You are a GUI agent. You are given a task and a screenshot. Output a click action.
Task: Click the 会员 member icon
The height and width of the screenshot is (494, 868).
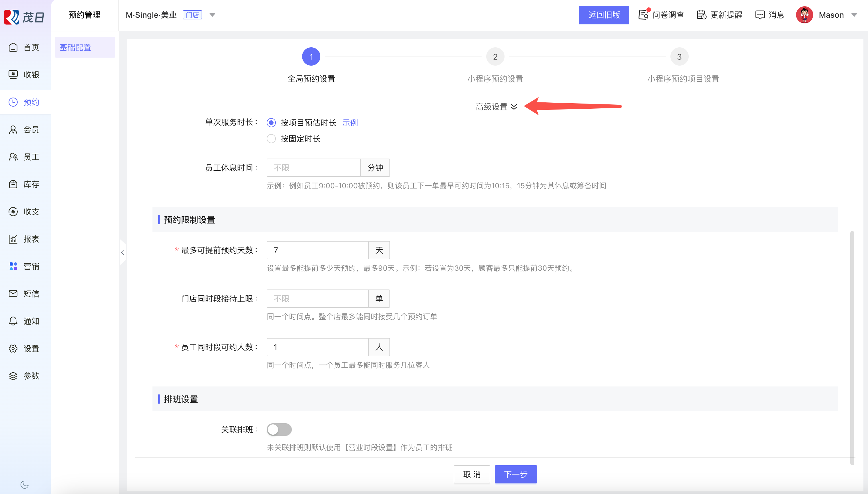[x=13, y=129]
